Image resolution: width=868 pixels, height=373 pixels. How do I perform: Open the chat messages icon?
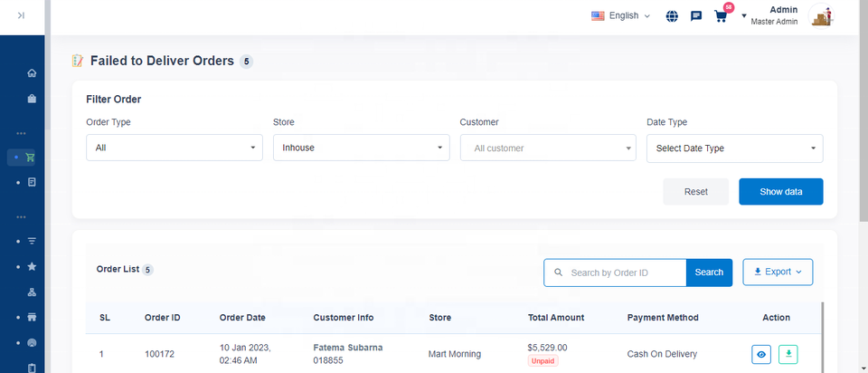696,15
